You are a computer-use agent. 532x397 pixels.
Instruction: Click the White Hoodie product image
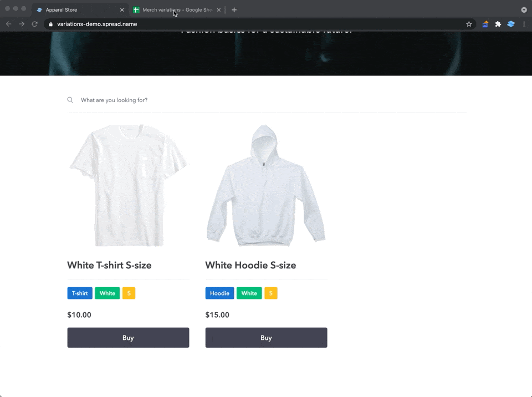coord(266,185)
